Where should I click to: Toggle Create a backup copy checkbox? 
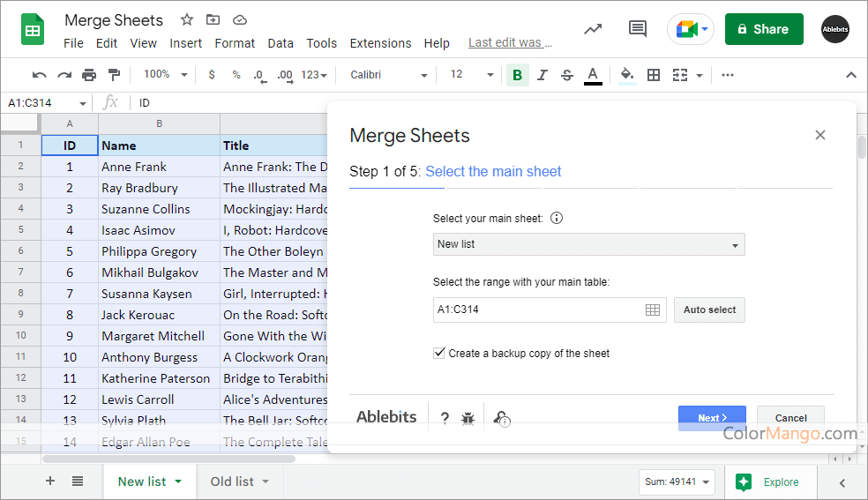click(x=439, y=353)
